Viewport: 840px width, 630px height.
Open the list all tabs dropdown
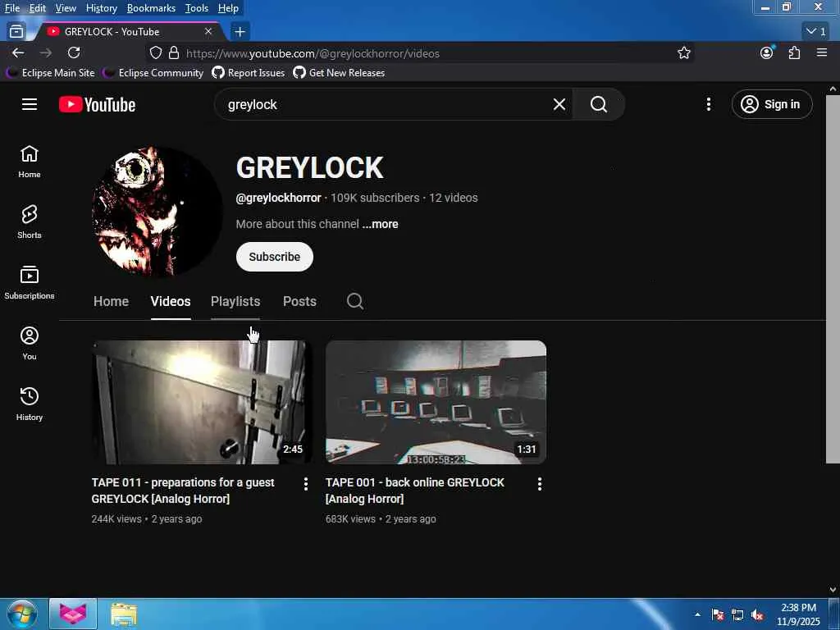(x=816, y=32)
